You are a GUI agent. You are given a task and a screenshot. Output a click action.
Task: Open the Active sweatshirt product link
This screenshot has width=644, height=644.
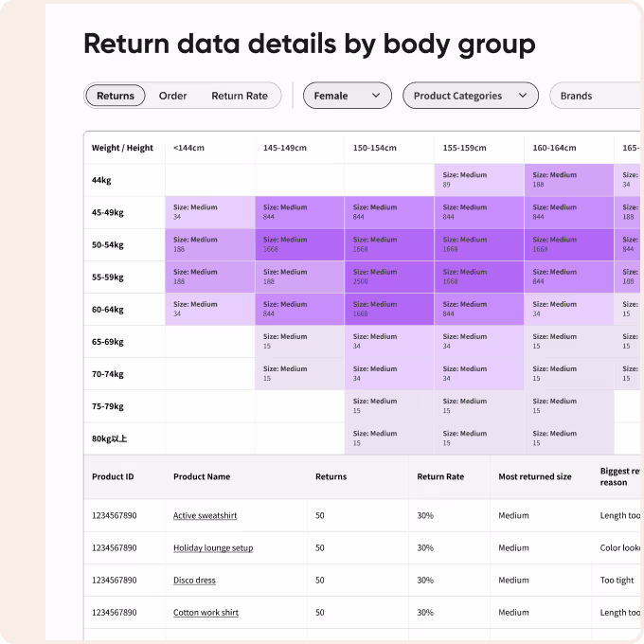click(205, 515)
